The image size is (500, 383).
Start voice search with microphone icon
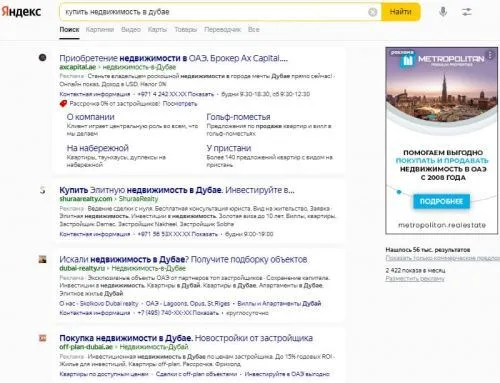443,12
